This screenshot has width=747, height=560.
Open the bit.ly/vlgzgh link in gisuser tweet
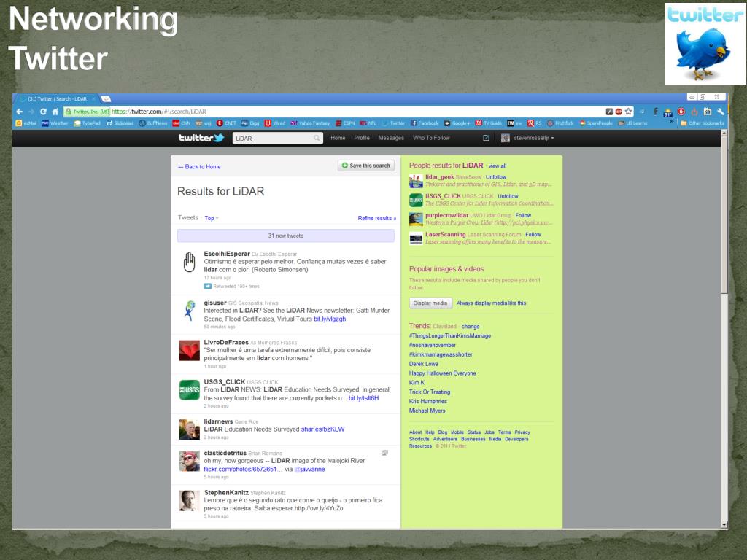click(330, 319)
